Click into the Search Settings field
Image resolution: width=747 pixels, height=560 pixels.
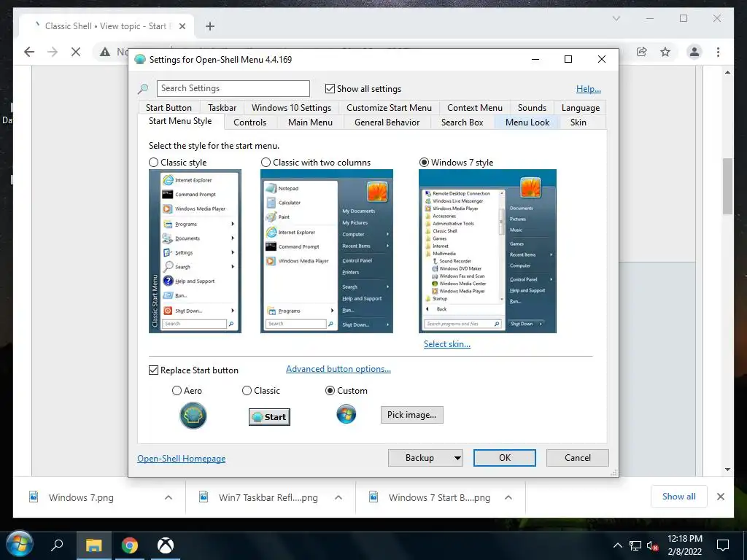233,88
